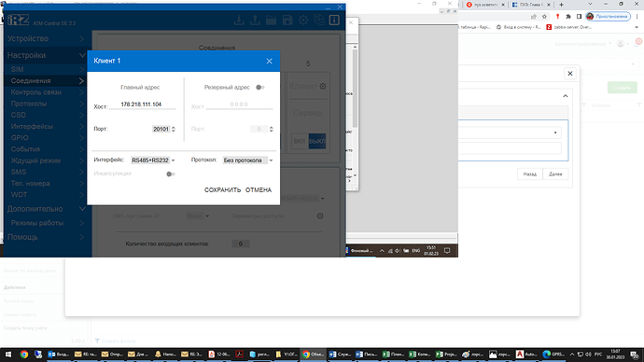Click the upload settings icon in toolbar
Image resolution: width=644 pixels, height=362 pixels.
click(x=255, y=20)
